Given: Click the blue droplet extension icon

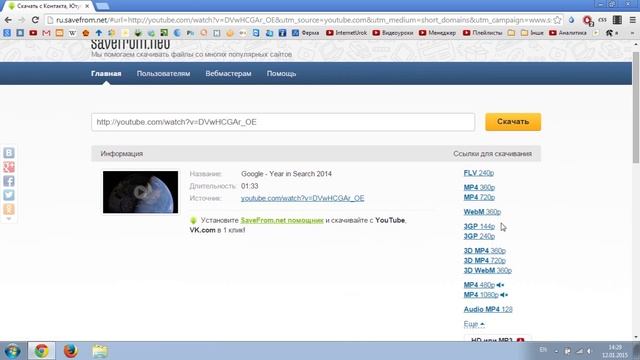Looking at the screenshot, I should [571, 20].
